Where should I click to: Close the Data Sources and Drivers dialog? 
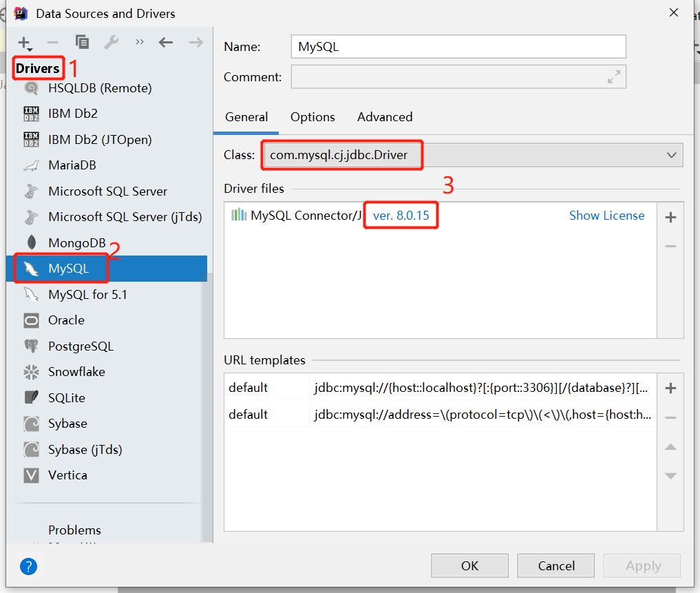tap(674, 13)
